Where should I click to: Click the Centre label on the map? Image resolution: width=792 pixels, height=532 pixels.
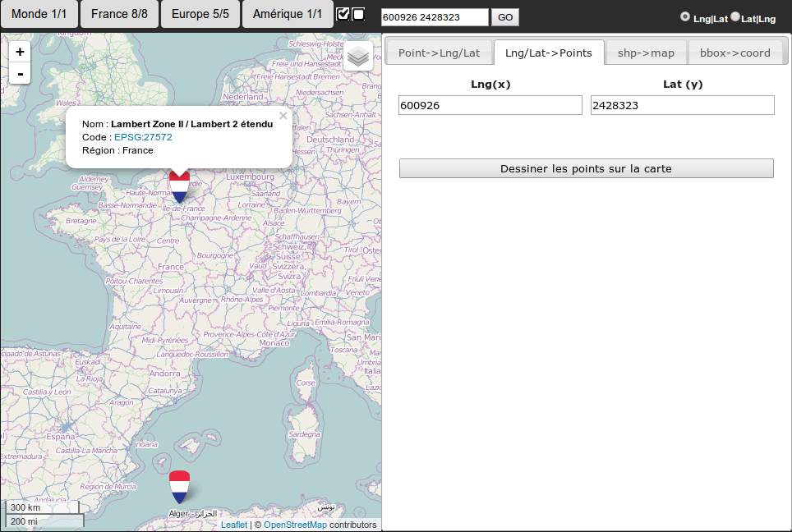click(168, 241)
